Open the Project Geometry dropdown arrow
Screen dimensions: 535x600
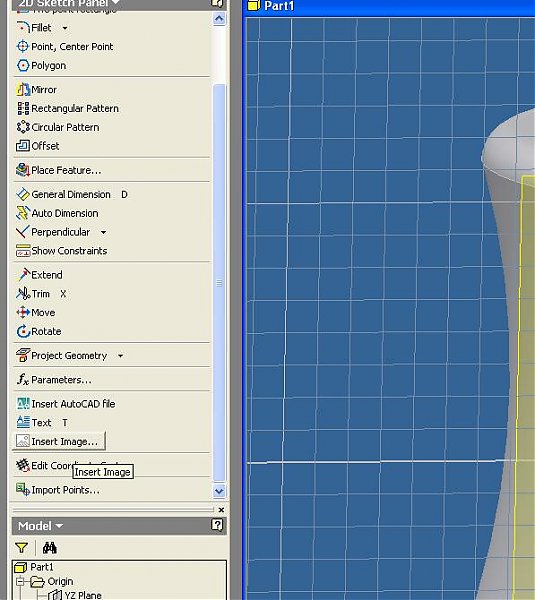click(x=120, y=356)
